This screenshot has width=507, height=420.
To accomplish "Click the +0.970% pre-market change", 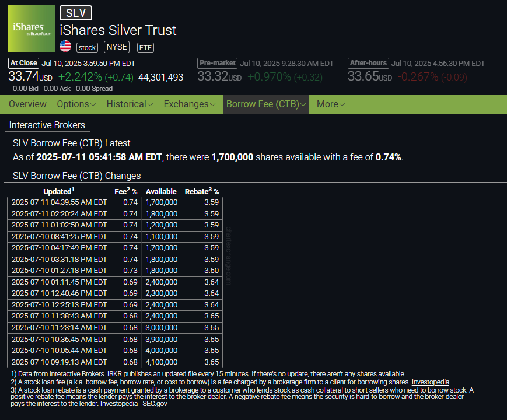I will click(x=270, y=77).
